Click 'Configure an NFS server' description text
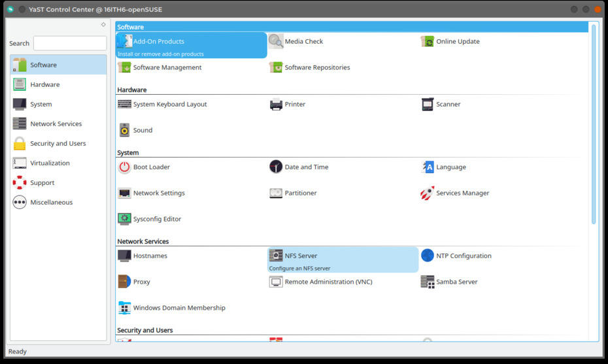The width and height of the screenshot is (608, 364). pos(299,268)
